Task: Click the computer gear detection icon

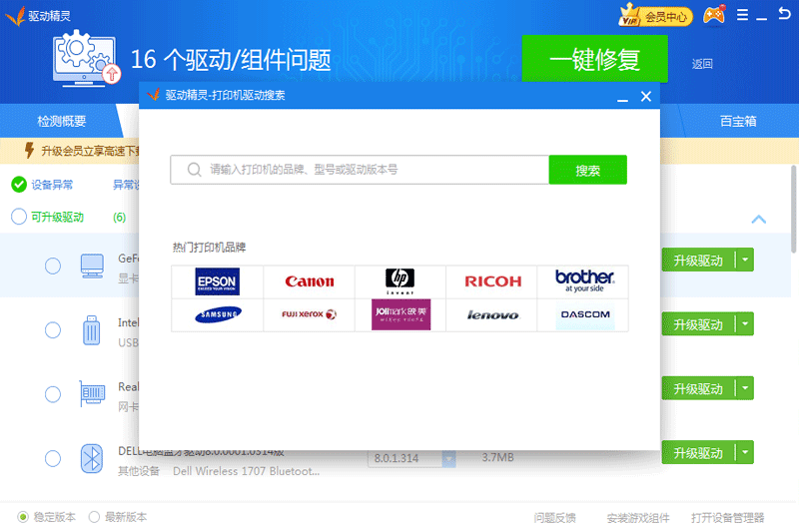Action: [86, 58]
